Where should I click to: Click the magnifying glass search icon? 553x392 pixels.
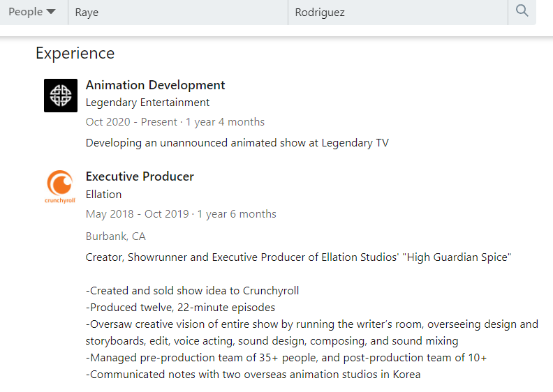point(522,11)
